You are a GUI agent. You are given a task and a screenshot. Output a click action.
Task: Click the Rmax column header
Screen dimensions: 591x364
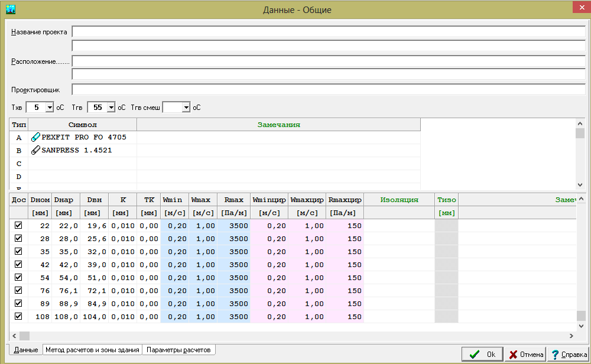(x=233, y=200)
